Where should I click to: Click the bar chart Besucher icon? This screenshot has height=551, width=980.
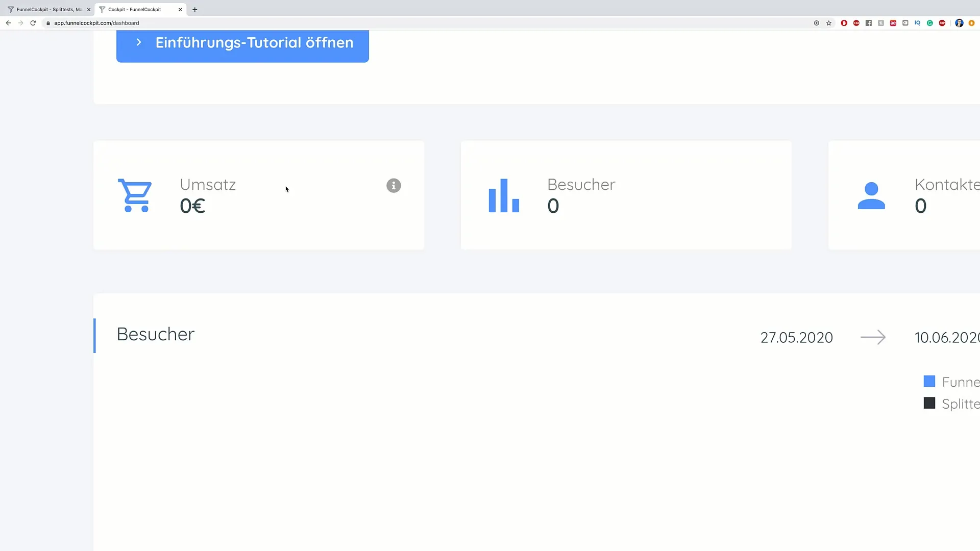pyautogui.click(x=504, y=195)
